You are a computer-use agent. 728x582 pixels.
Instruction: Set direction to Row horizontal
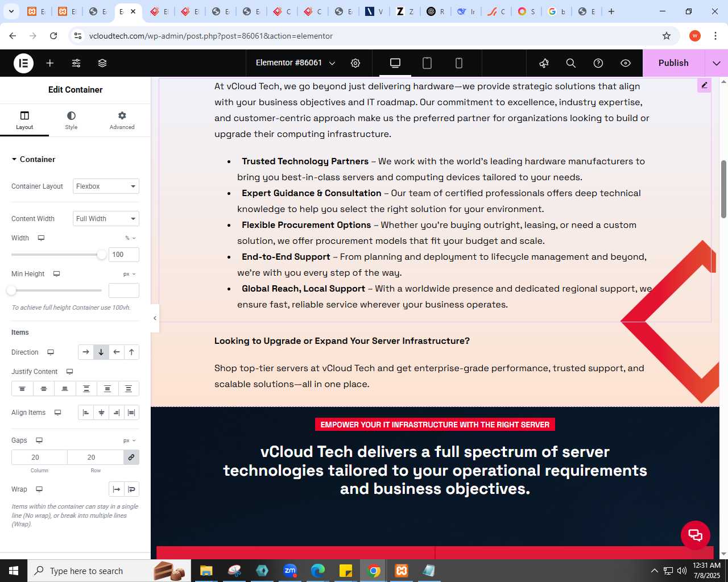point(86,352)
